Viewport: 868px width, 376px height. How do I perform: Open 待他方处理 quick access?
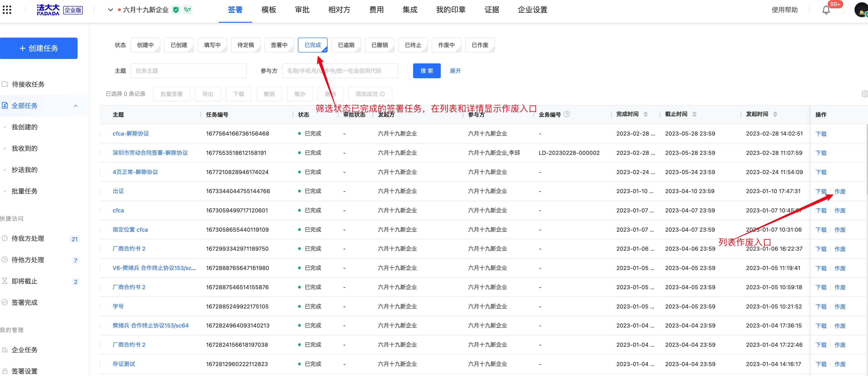[28, 260]
